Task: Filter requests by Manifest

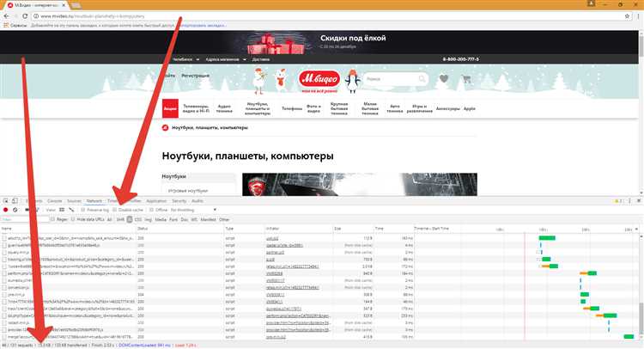Action: click(209, 219)
